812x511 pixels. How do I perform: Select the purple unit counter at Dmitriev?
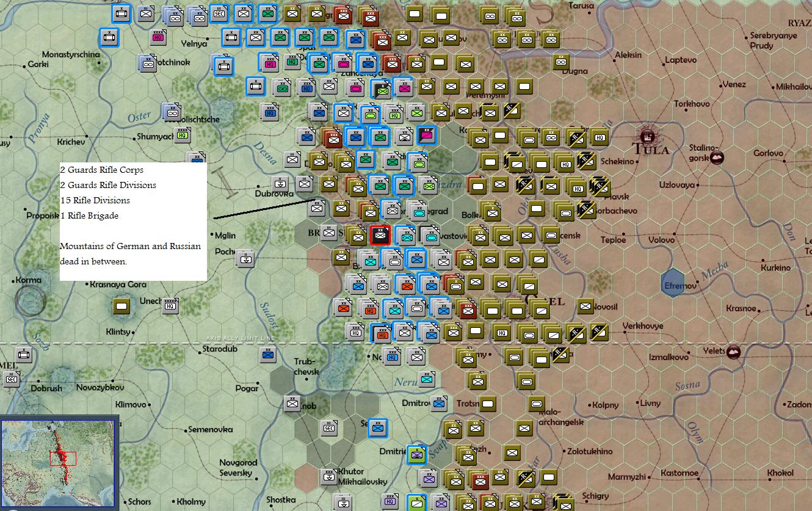coord(417,455)
